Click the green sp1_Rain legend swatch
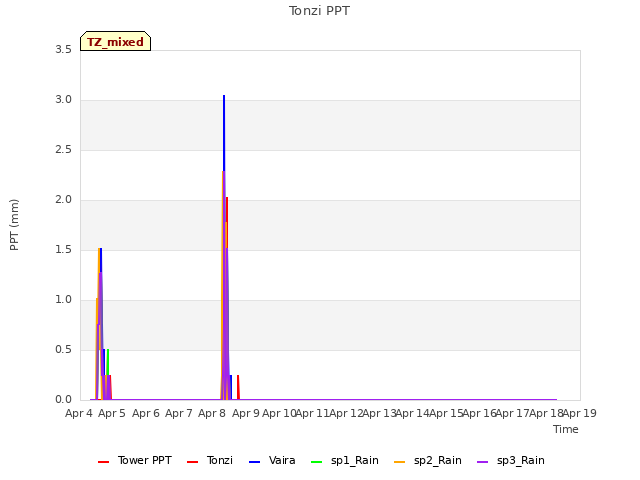 pos(317,462)
